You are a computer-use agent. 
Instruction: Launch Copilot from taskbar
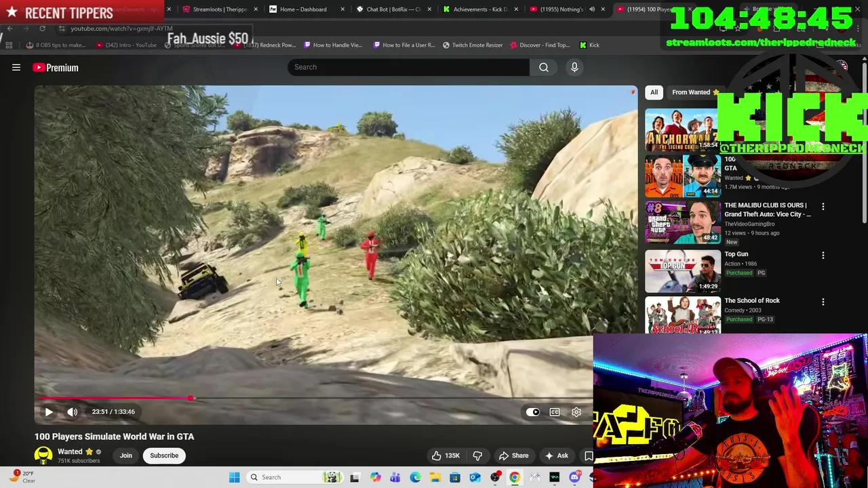click(x=375, y=477)
